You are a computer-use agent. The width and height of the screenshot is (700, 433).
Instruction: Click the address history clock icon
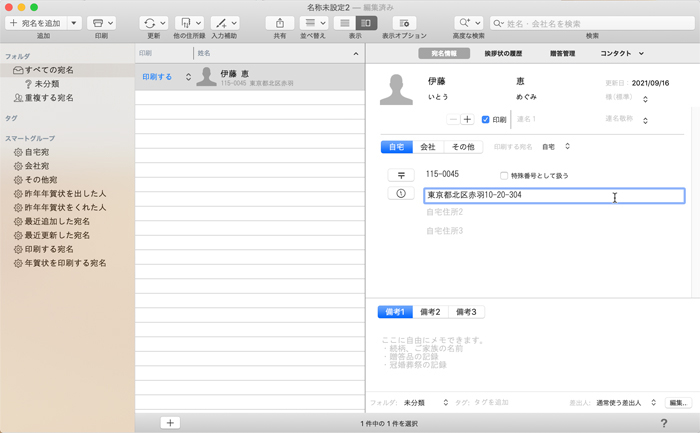400,194
